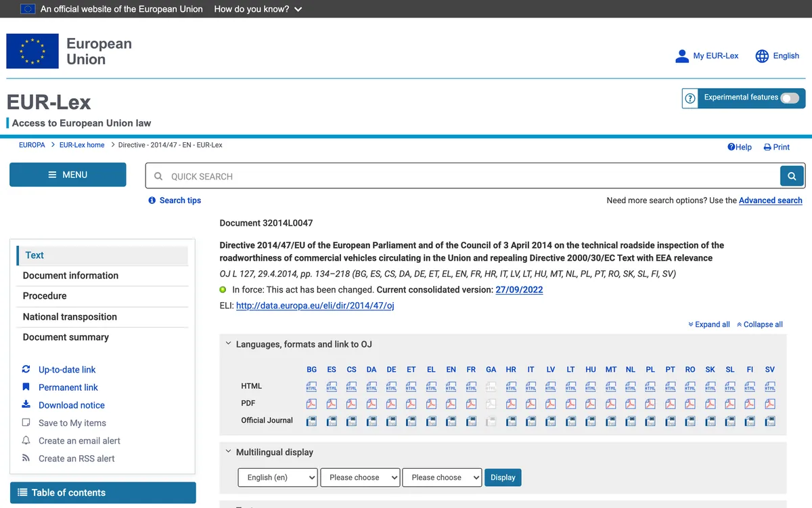
Task: Go to EUR-Lex home breadcrumb
Action: click(82, 145)
